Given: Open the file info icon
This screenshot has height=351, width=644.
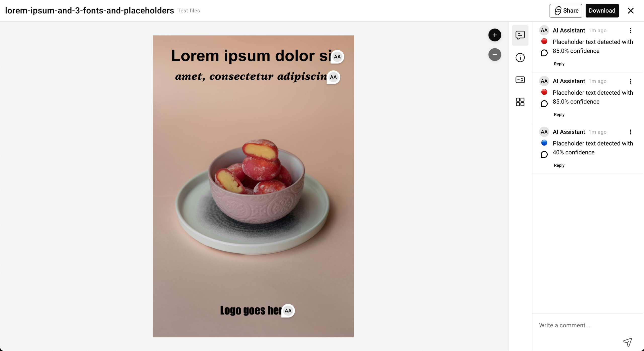Looking at the screenshot, I should (520, 58).
